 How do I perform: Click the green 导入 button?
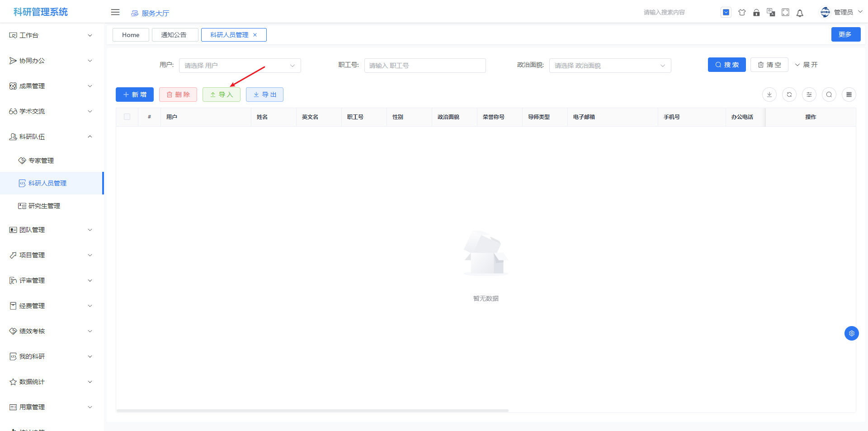pos(222,95)
